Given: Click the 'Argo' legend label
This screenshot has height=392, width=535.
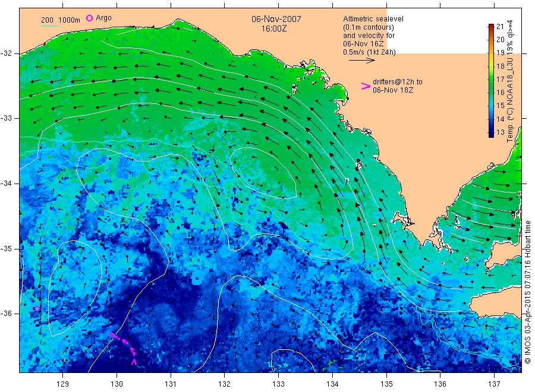Looking at the screenshot, I should [103, 18].
